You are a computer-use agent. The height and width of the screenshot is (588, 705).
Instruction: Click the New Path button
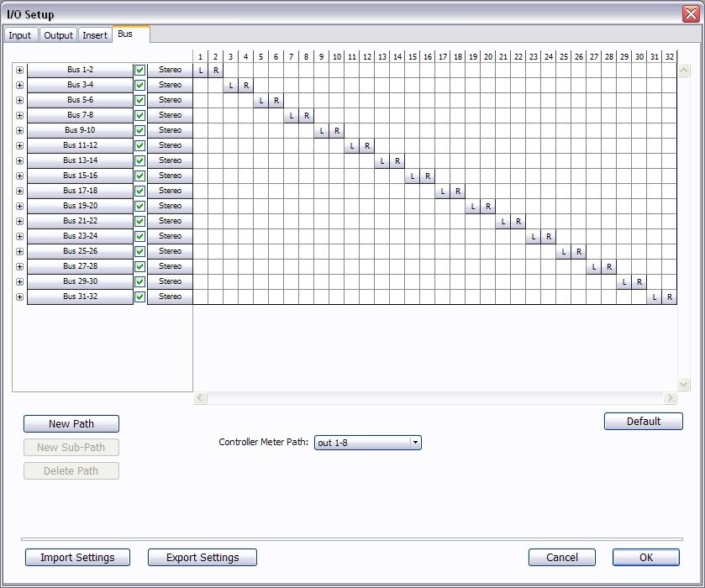click(71, 424)
